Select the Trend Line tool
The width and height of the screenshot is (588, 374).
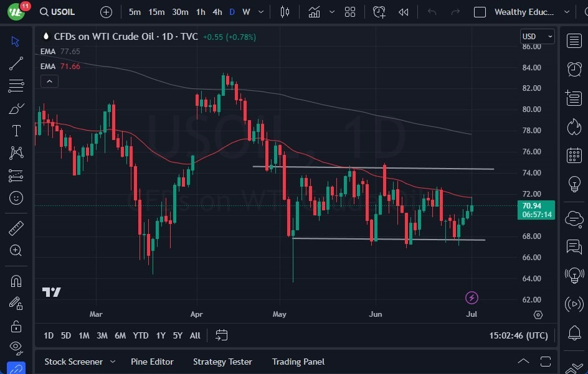[x=16, y=63]
